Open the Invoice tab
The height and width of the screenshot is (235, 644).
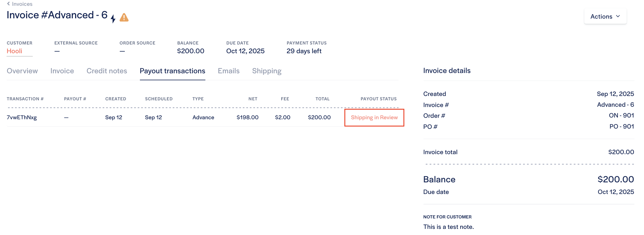point(62,71)
